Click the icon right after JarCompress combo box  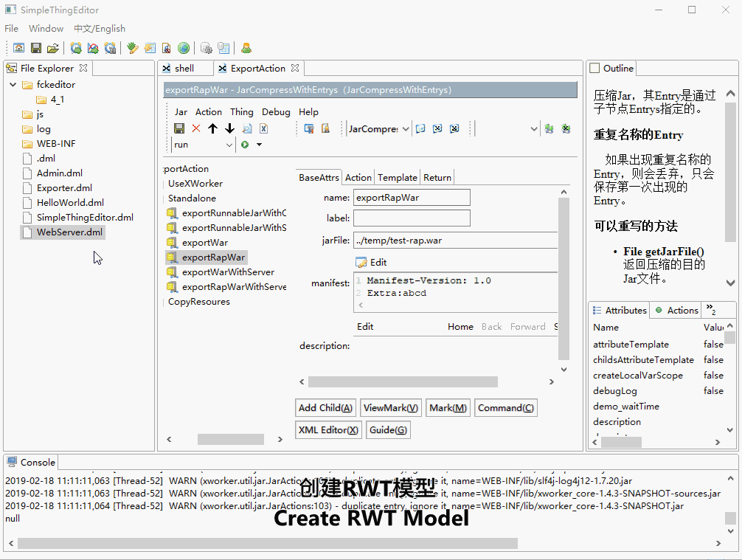[x=420, y=128]
